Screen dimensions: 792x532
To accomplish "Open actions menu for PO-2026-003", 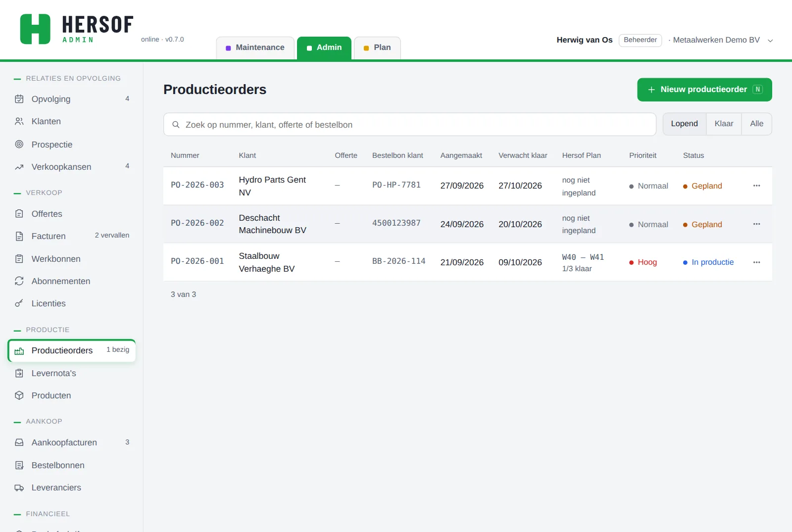I will (756, 186).
